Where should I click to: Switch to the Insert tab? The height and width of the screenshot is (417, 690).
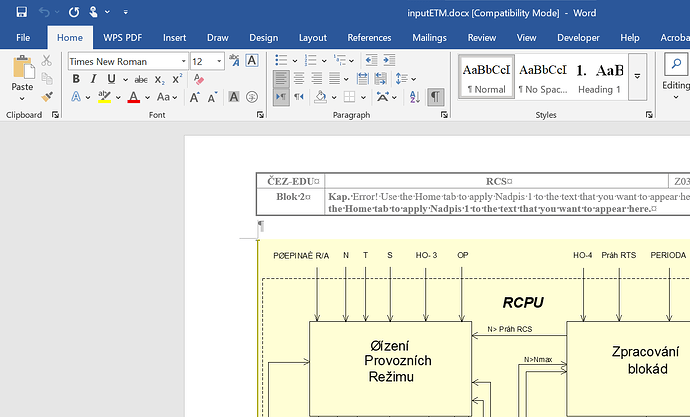tap(174, 37)
